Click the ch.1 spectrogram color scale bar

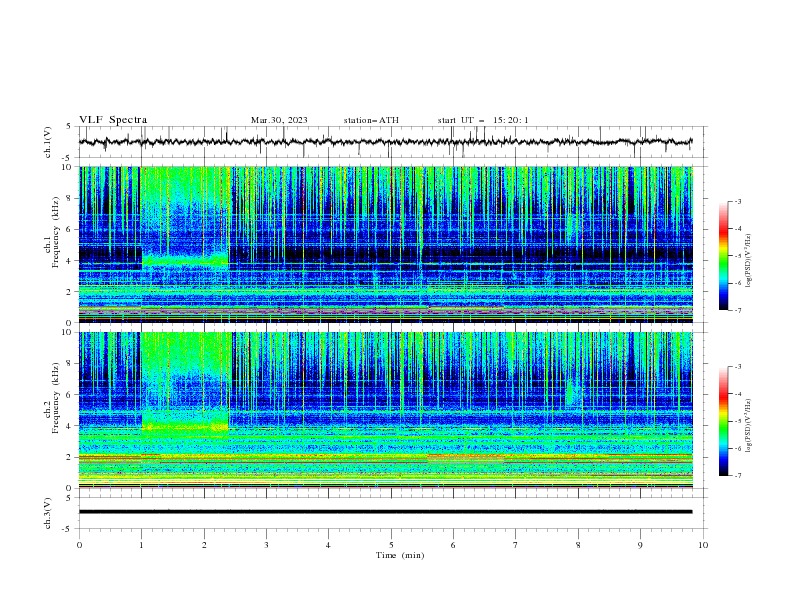(x=723, y=256)
